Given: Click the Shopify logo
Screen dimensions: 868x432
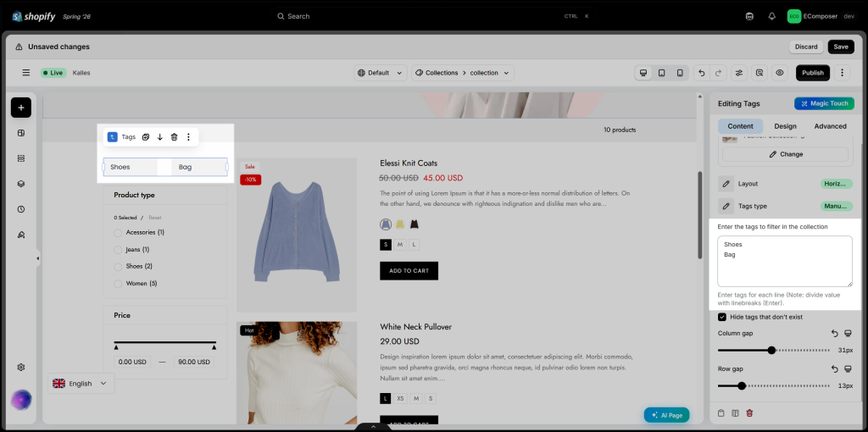Looking at the screenshot, I should coord(34,16).
